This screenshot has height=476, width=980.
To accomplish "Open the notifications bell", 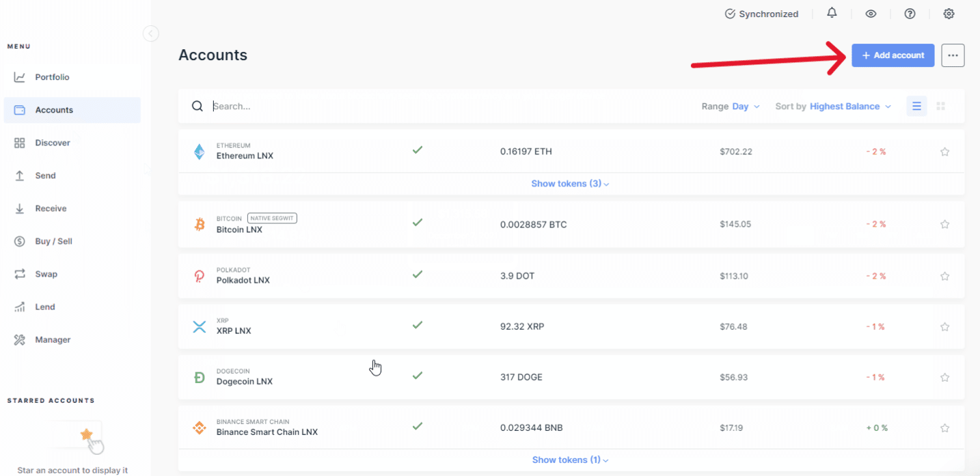I will point(832,14).
